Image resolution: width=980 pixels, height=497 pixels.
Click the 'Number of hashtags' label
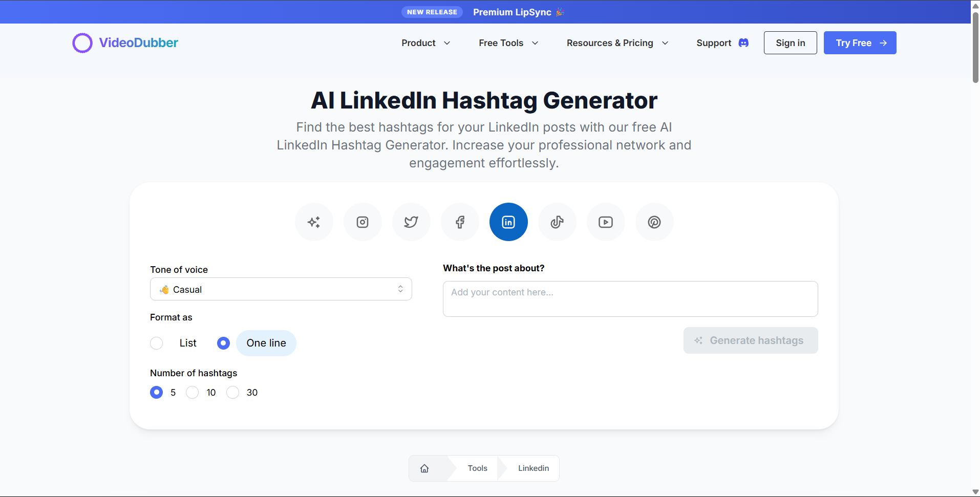point(194,373)
